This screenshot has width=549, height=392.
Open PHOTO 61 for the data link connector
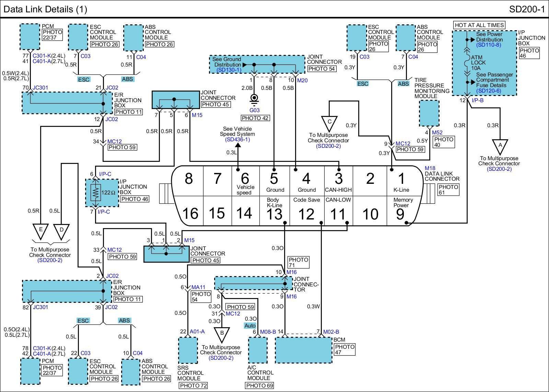pos(448,190)
